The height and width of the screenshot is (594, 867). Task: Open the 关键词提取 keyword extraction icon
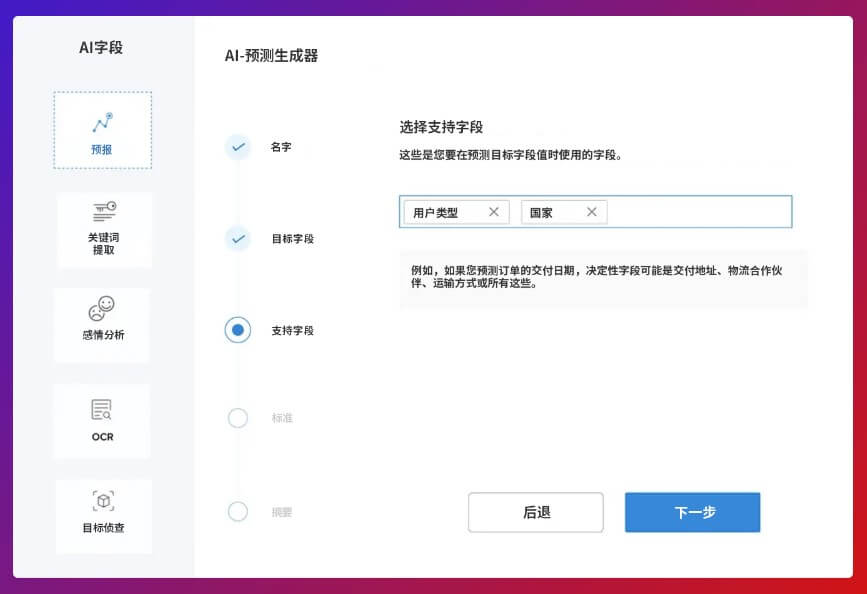coord(105,211)
